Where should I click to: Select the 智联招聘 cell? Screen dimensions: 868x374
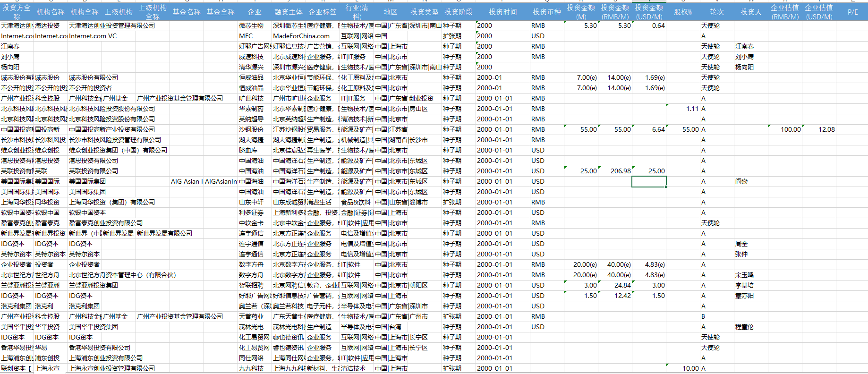click(255, 285)
